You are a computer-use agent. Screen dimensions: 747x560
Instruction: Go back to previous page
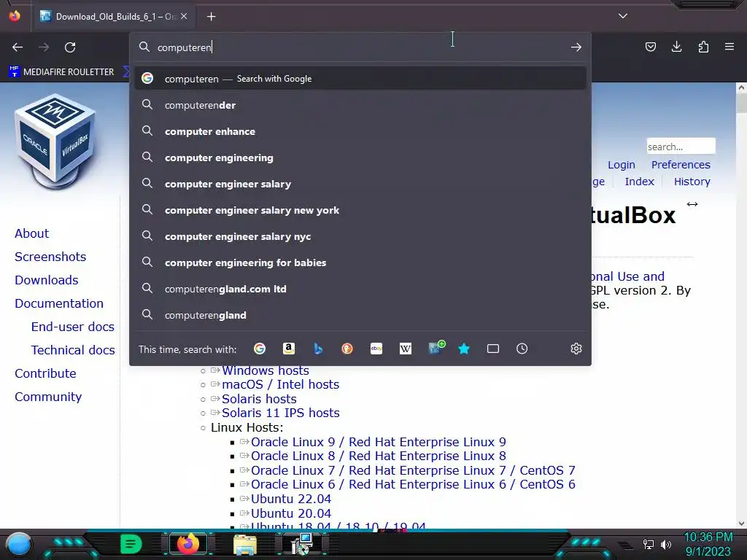18,47
